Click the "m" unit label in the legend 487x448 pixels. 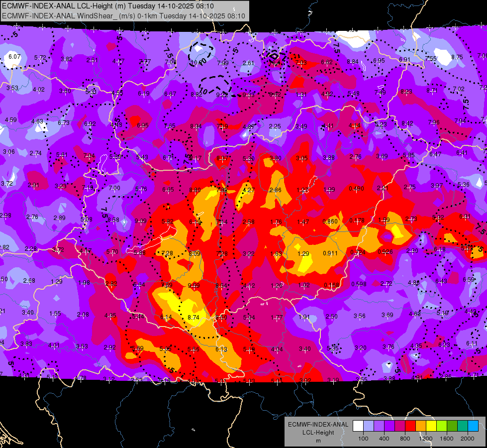tap(318, 441)
